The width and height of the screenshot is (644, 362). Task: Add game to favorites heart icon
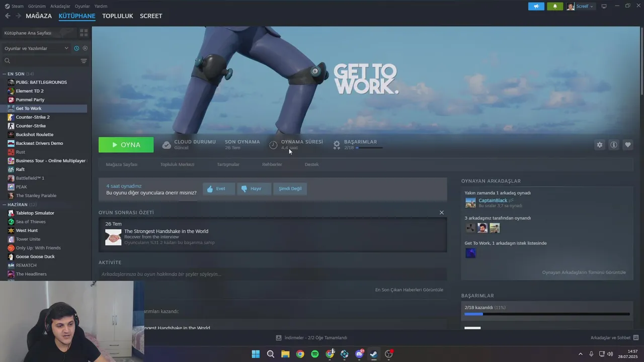(628, 145)
